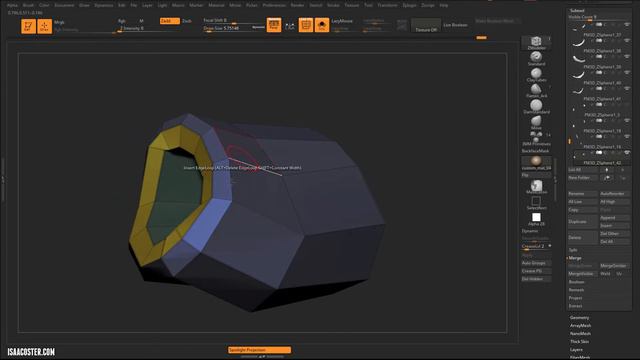This screenshot has width=640, height=360.
Task: Toggle BackfaceMask option
Action: pos(535,151)
